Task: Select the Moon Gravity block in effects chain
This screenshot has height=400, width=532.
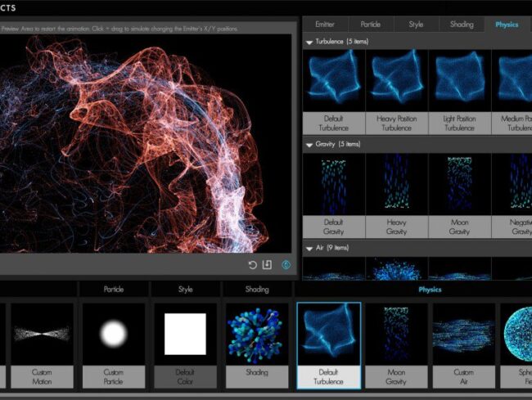Action: tap(396, 334)
